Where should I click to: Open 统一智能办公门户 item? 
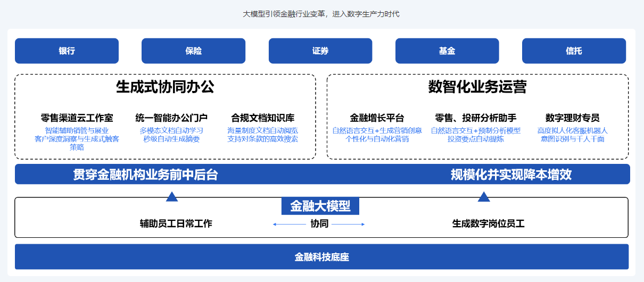click(x=171, y=118)
